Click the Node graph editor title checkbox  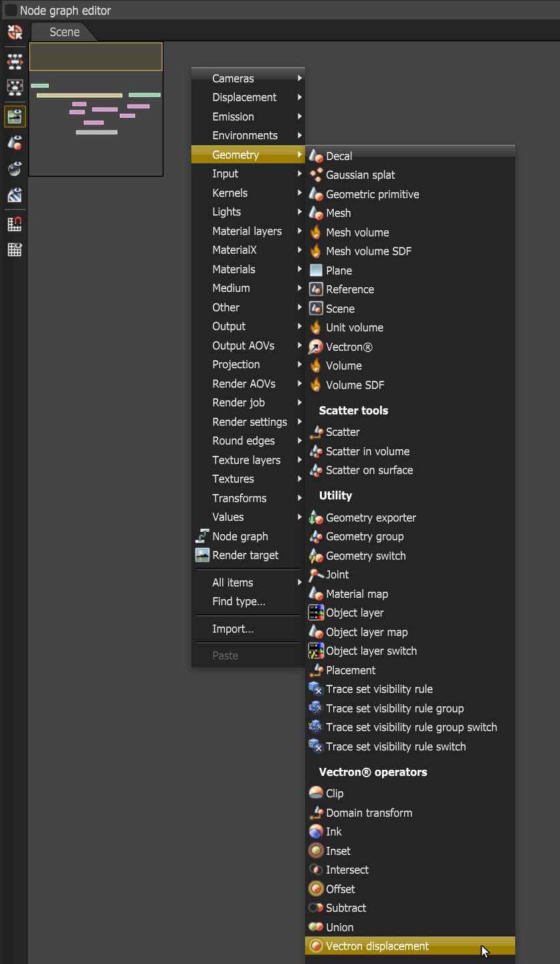click(11, 11)
